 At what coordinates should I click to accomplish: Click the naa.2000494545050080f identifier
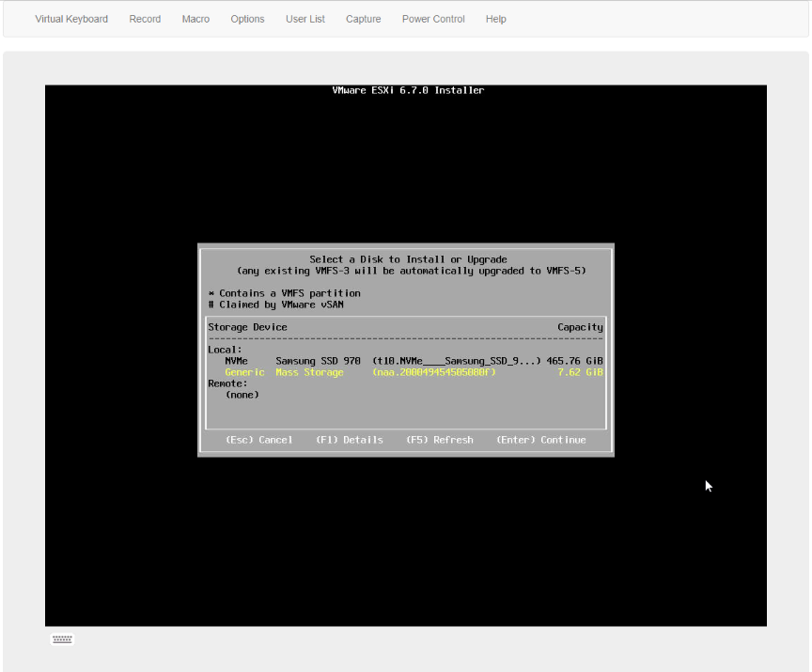click(x=434, y=372)
